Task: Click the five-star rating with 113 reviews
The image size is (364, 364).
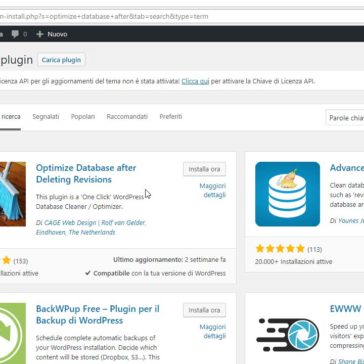Action: 280,249
